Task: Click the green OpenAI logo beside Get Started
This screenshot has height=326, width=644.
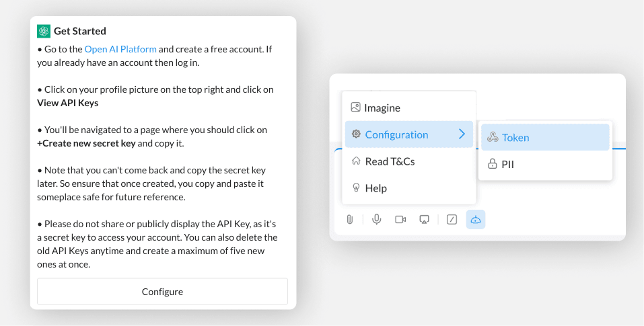Action: point(44,31)
